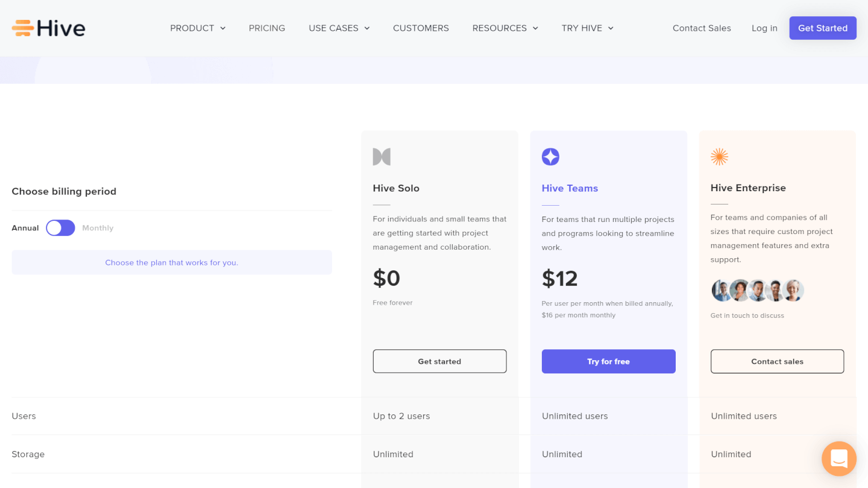This screenshot has height=488, width=868.
Task: Select CUSTOMERS in the navigation menu
Action: coord(421,28)
